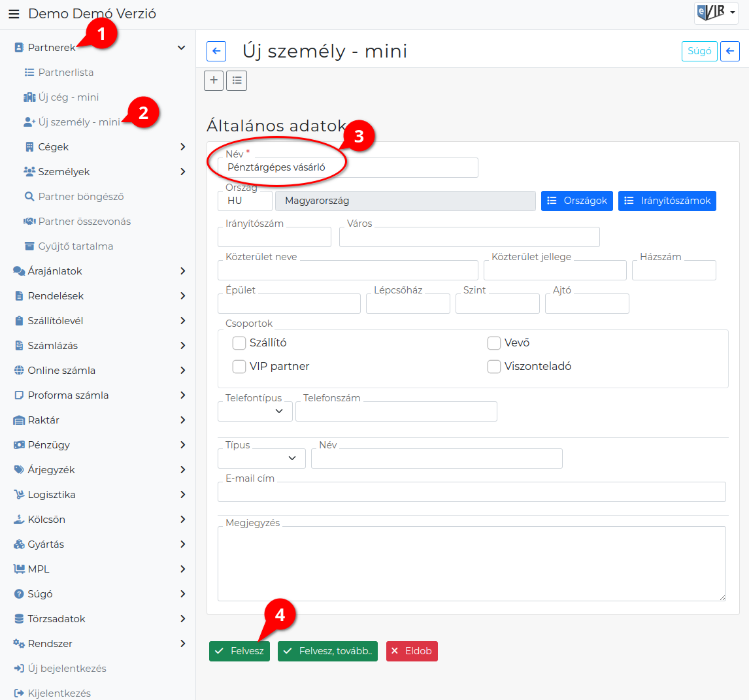Select Új személy - mini menu item
This screenshot has width=749, height=700.
pos(79,122)
